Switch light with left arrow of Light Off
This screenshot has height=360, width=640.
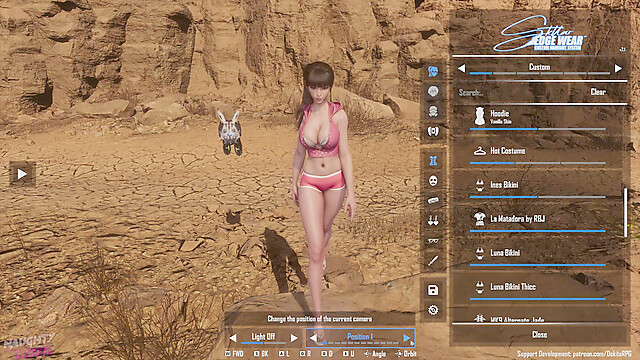tap(233, 338)
